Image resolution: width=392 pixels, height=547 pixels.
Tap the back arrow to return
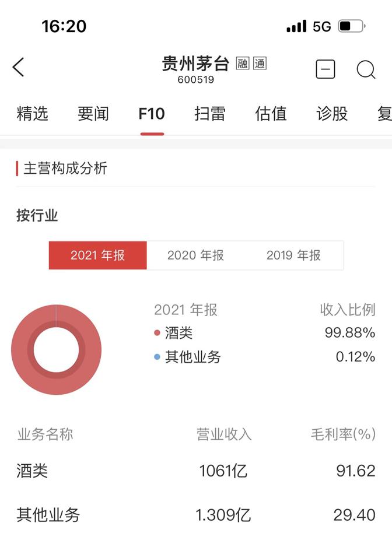(x=19, y=67)
